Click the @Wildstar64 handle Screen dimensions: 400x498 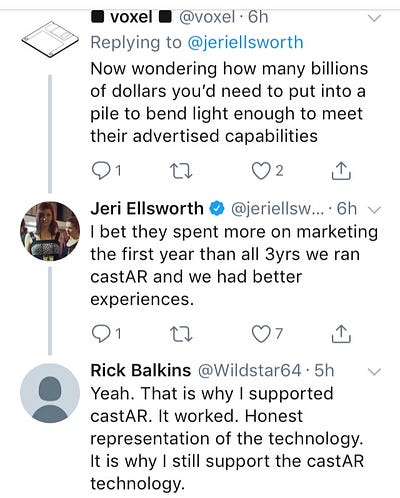(x=250, y=371)
